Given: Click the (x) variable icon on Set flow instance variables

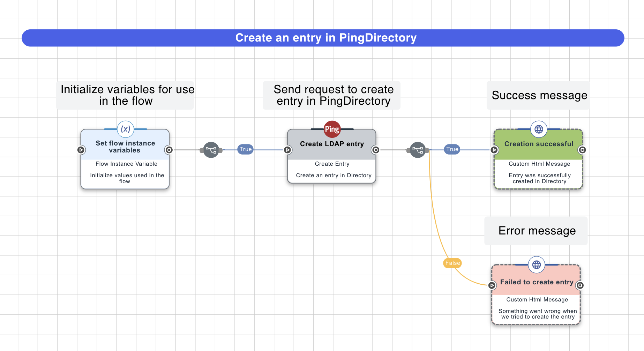Looking at the screenshot, I should point(126,129).
